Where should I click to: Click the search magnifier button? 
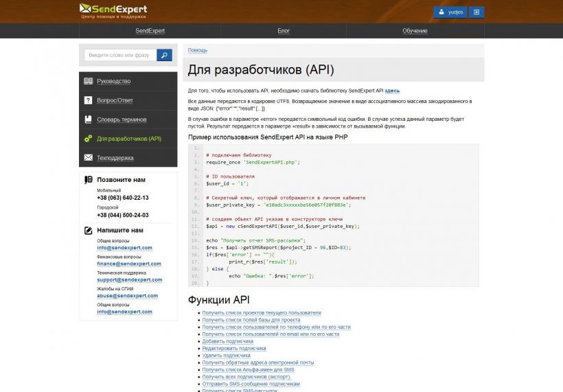165,56
